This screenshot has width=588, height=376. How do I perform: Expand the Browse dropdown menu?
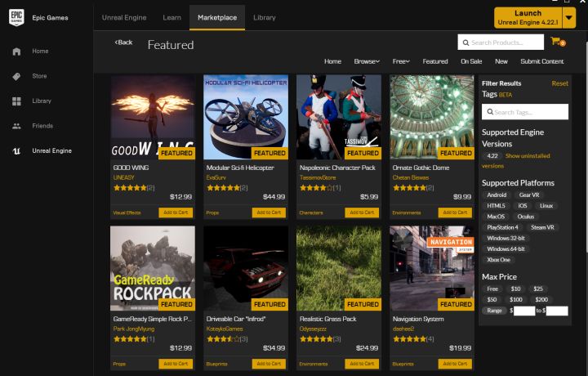[367, 61]
